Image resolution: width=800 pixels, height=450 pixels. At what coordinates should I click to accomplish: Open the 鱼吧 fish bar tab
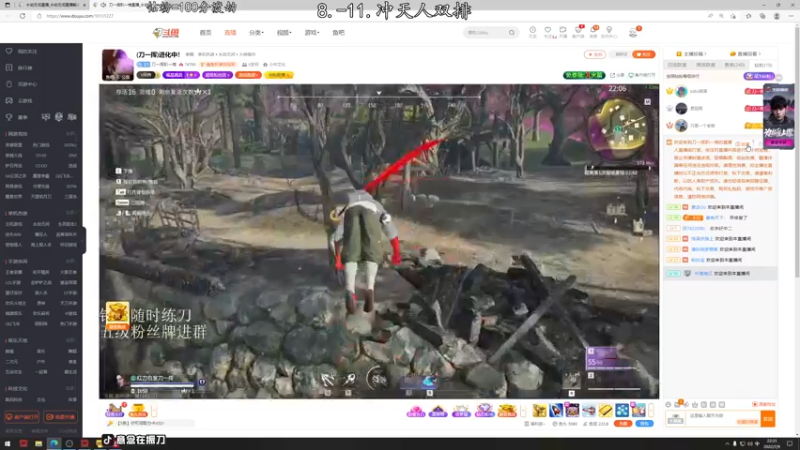(x=338, y=33)
